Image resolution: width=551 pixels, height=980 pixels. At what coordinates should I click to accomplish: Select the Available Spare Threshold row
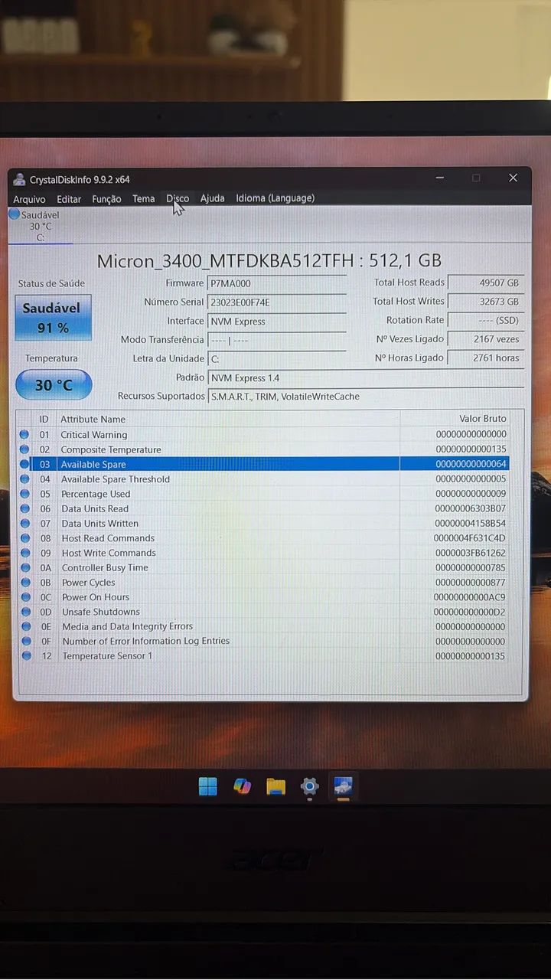[x=263, y=479]
